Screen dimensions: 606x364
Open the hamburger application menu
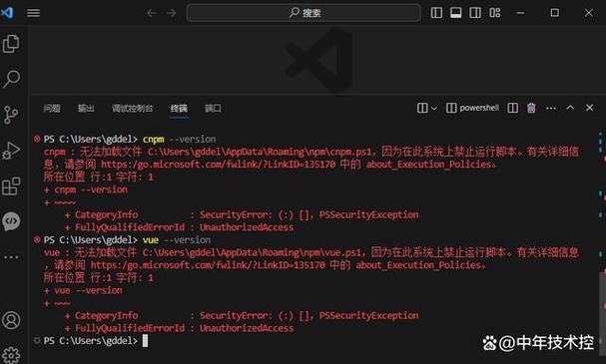(33, 13)
